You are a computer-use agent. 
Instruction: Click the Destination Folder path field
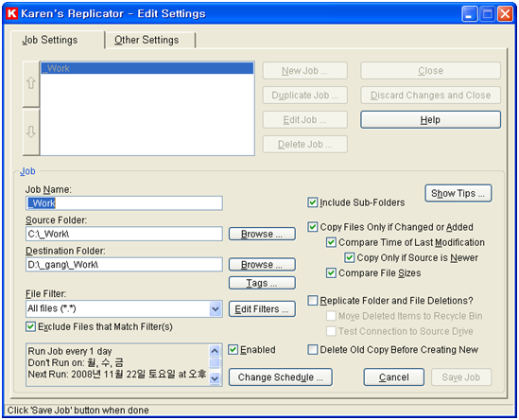pyautogui.click(x=124, y=265)
